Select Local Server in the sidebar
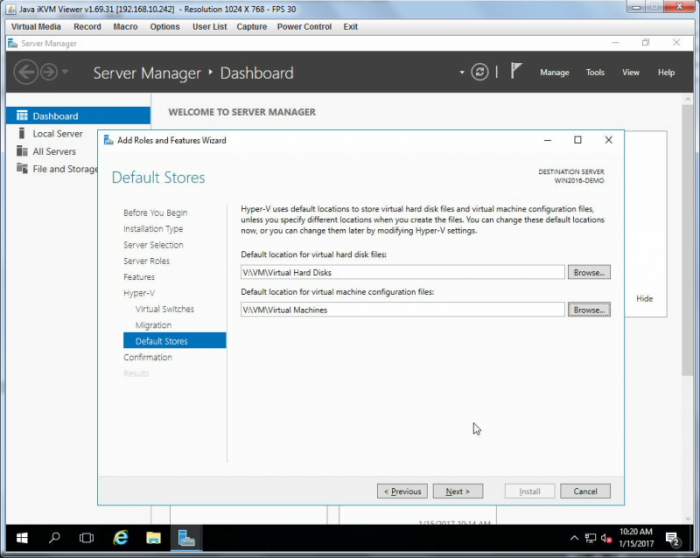The height and width of the screenshot is (558, 700). click(57, 133)
